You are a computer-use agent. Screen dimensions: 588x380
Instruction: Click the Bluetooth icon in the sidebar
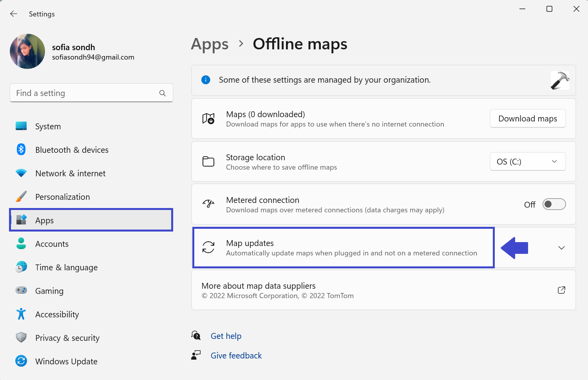tap(21, 150)
